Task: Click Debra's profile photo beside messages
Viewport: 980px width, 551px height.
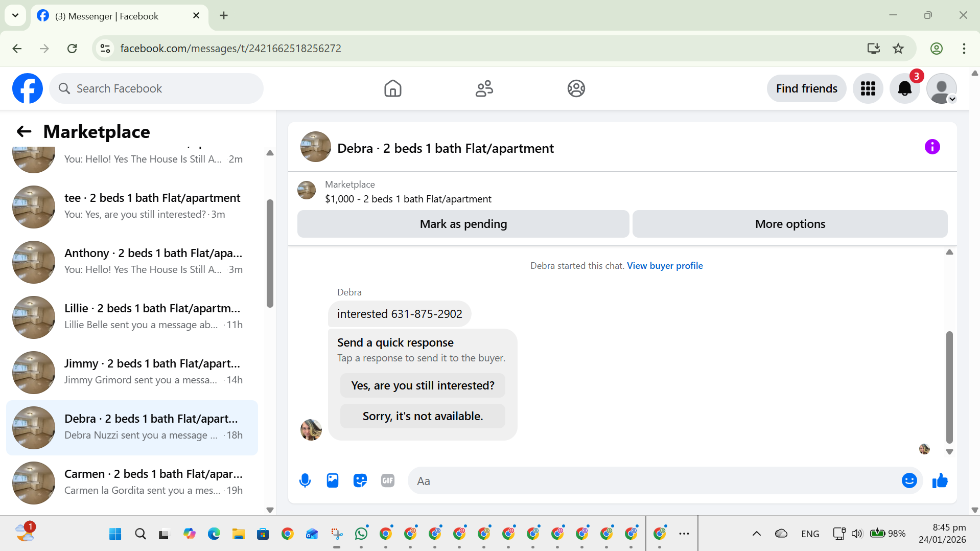Action: [x=311, y=430]
